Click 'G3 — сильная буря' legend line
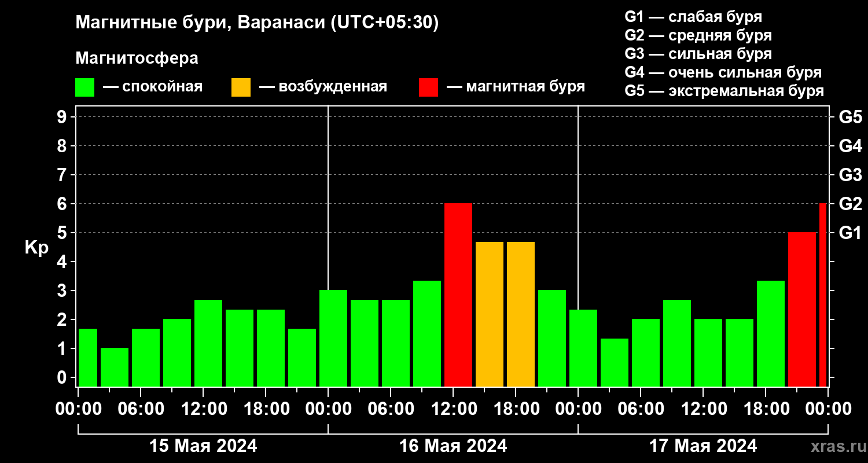 coord(698,54)
